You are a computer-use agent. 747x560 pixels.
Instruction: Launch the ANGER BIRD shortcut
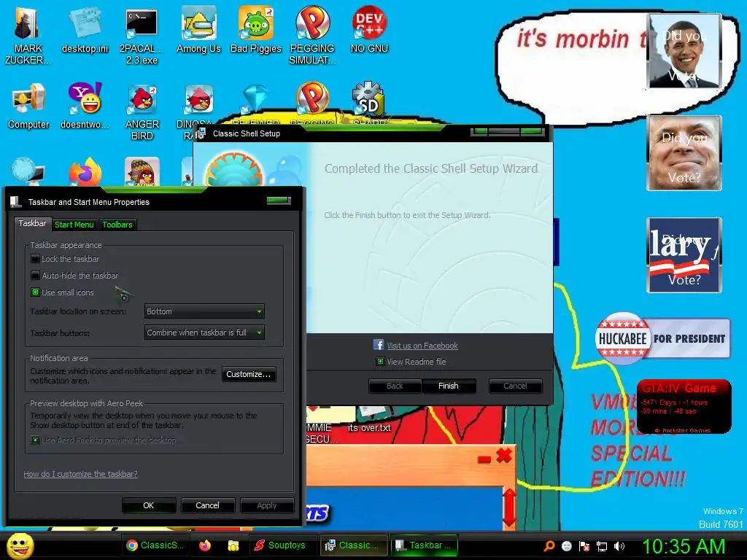[x=142, y=112]
